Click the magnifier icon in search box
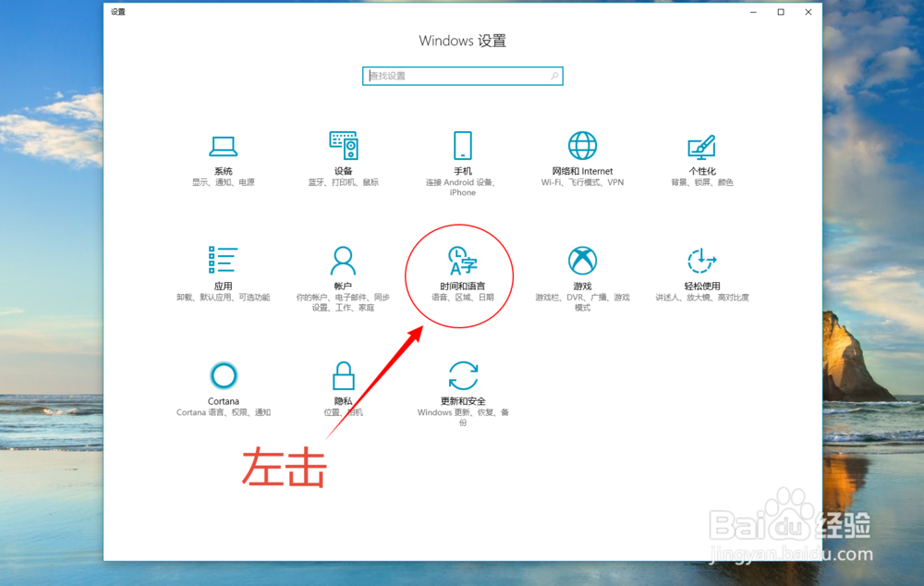 pyautogui.click(x=554, y=76)
